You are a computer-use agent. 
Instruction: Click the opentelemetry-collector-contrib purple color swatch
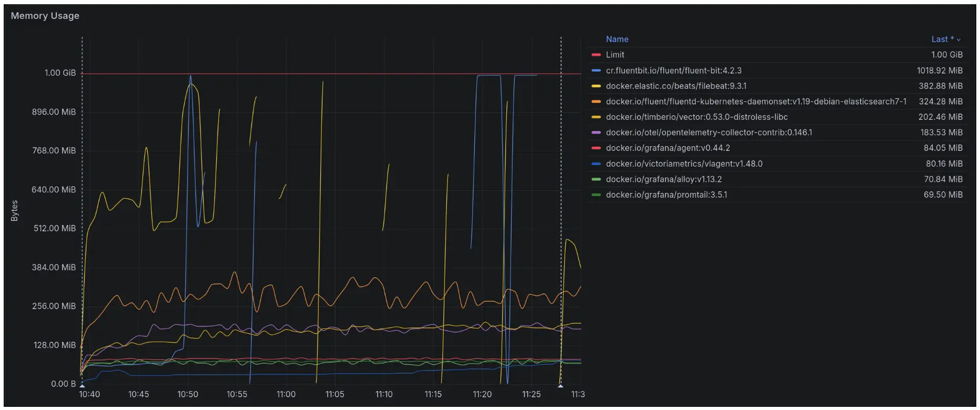pyautogui.click(x=596, y=132)
